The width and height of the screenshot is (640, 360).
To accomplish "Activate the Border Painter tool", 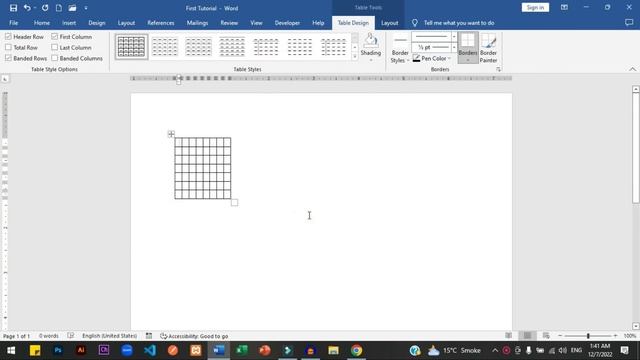I will coord(488,48).
